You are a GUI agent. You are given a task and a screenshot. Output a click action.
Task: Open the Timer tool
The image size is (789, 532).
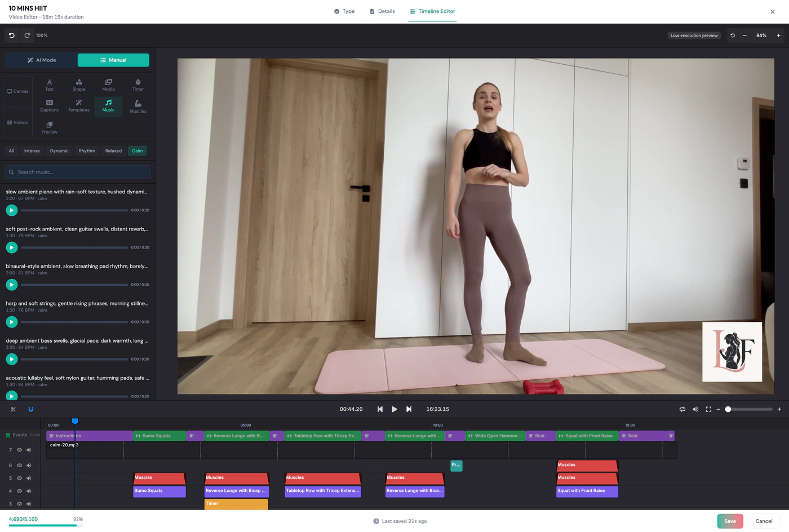pos(138,85)
